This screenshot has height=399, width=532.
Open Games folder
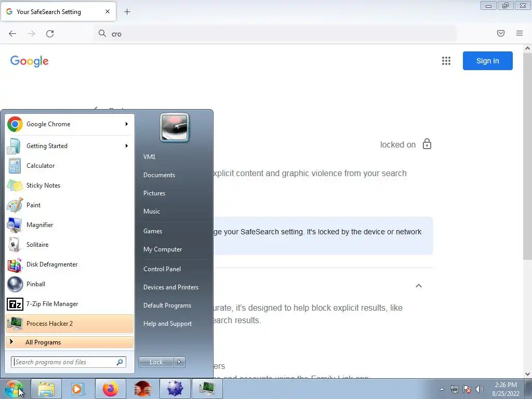(153, 231)
